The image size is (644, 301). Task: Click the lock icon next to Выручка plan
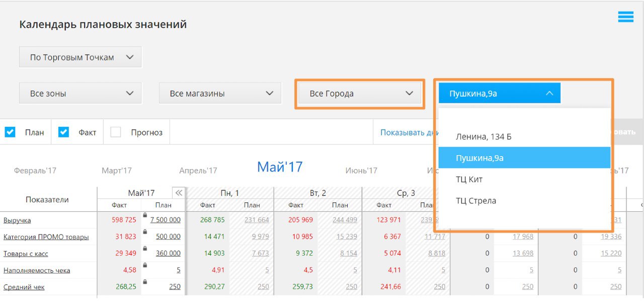pos(145,215)
